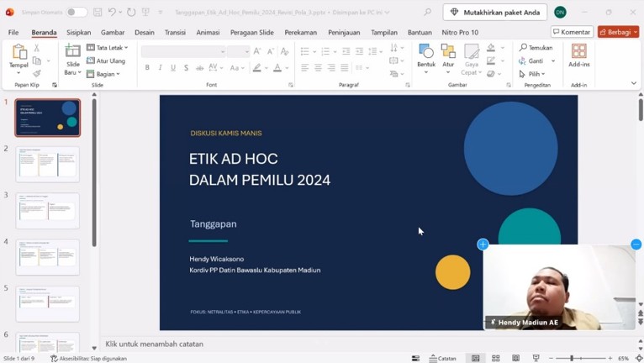The height and width of the screenshot is (363, 644).
Task: Open the Berbagi share dropdown
Action: 618,32
